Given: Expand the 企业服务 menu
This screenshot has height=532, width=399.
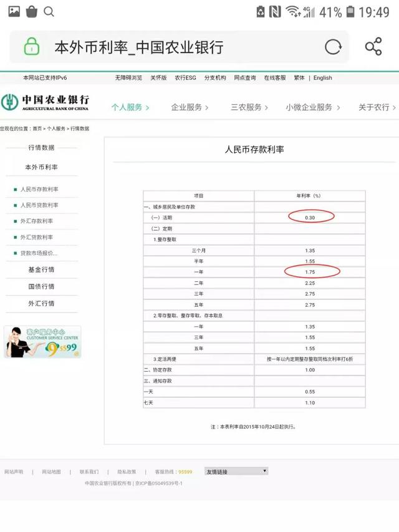Looking at the screenshot, I should pos(190,107).
